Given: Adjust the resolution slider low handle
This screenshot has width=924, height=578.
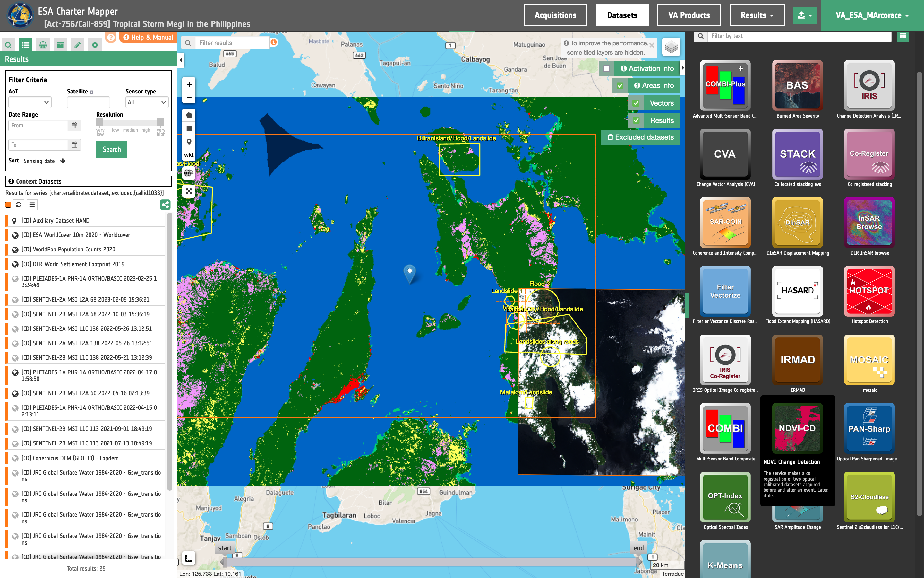Looking at the screenshot, I should point(99,122).
